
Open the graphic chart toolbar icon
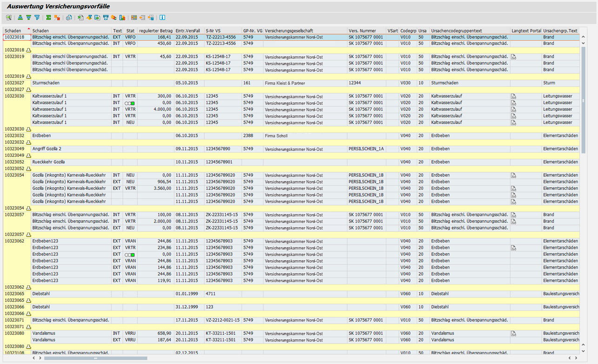click(122, 18)
